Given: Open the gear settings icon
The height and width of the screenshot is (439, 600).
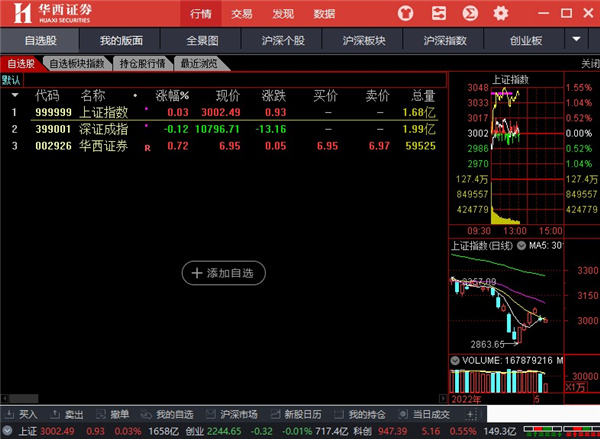Looking at the screenshot, I should tap(501, 14).
